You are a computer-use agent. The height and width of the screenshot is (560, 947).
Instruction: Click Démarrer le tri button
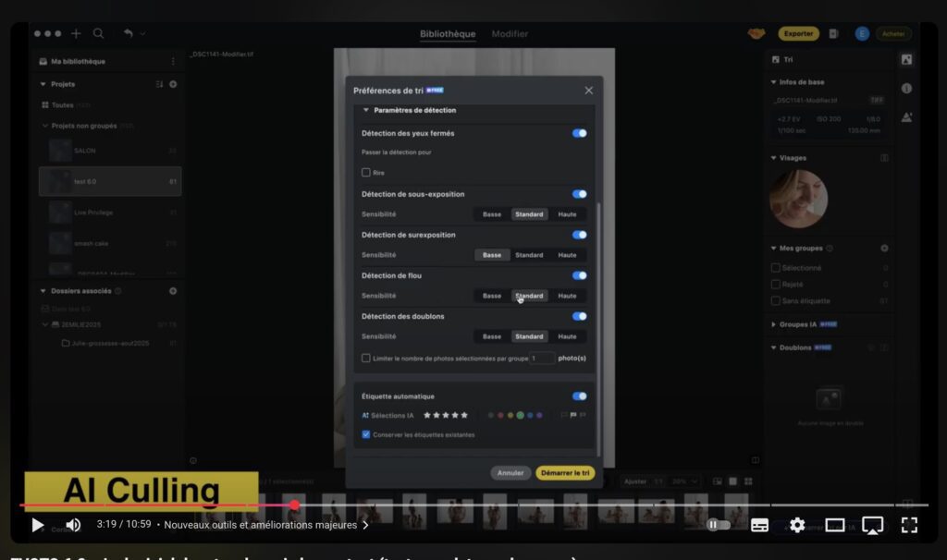click(564, 473)
